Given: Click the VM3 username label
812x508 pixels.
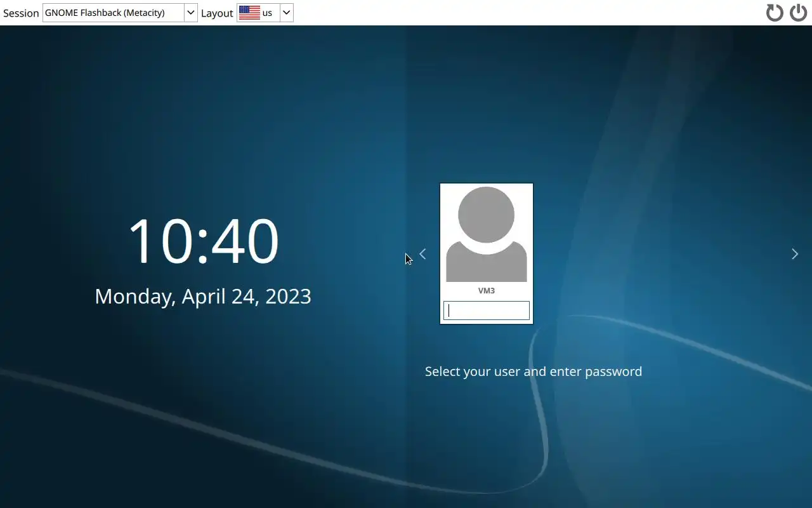Looking at the screenshot, I should click(487, 291).
